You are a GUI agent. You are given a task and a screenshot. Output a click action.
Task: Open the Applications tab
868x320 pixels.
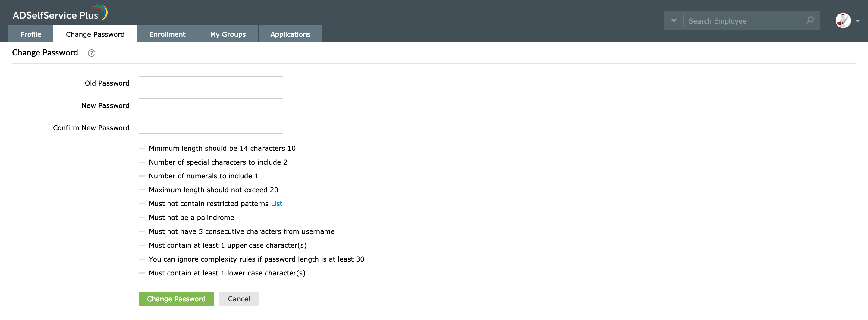click(290, 34)
